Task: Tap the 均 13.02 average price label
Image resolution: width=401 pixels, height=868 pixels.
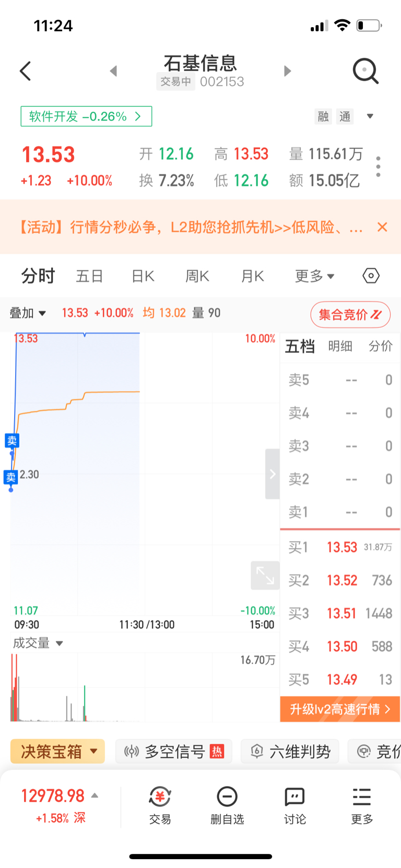Action: pyautogui.click(x=164, y=313)
